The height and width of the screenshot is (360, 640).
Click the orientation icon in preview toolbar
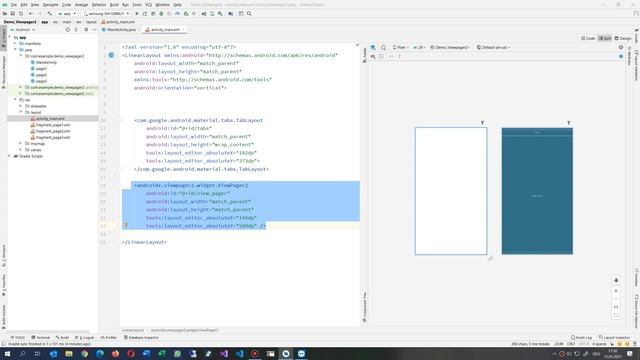click(x=383, y=47)
